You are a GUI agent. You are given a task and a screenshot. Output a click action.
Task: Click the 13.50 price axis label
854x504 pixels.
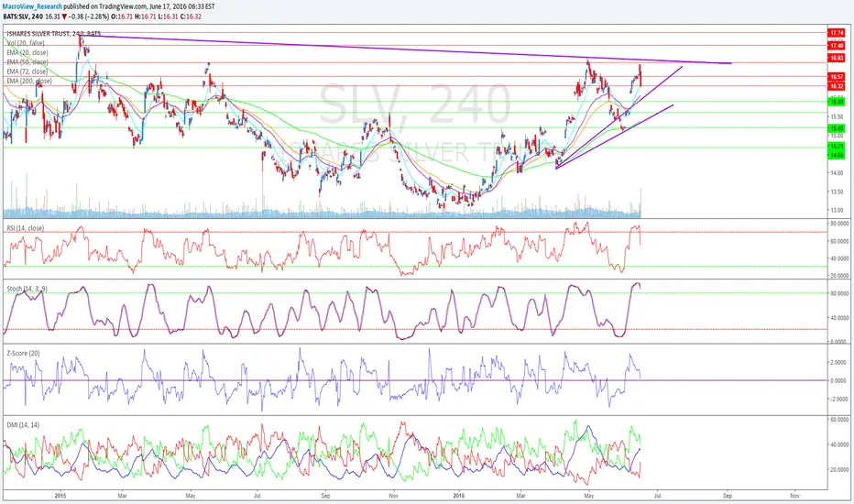pos(837,192)
